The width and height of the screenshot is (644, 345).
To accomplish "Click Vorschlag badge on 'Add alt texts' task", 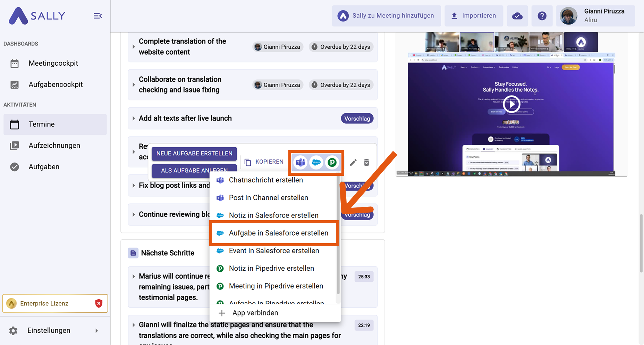I will [x=357, y=118].
